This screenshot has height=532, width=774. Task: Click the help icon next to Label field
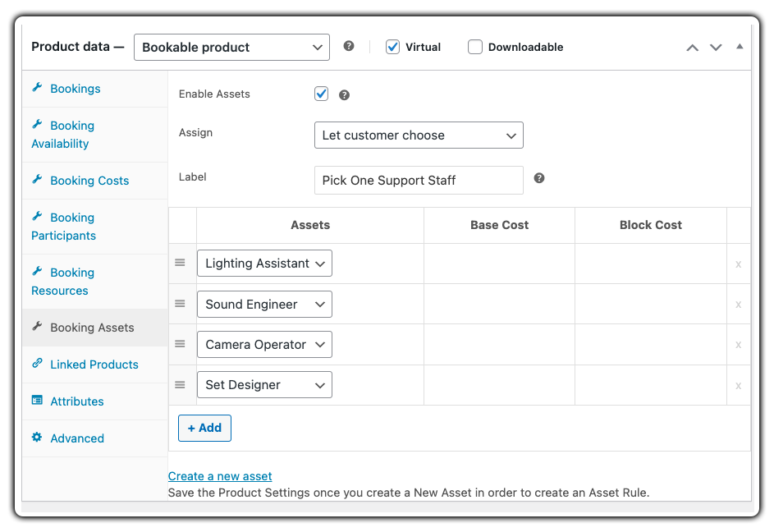pos(539,178)
